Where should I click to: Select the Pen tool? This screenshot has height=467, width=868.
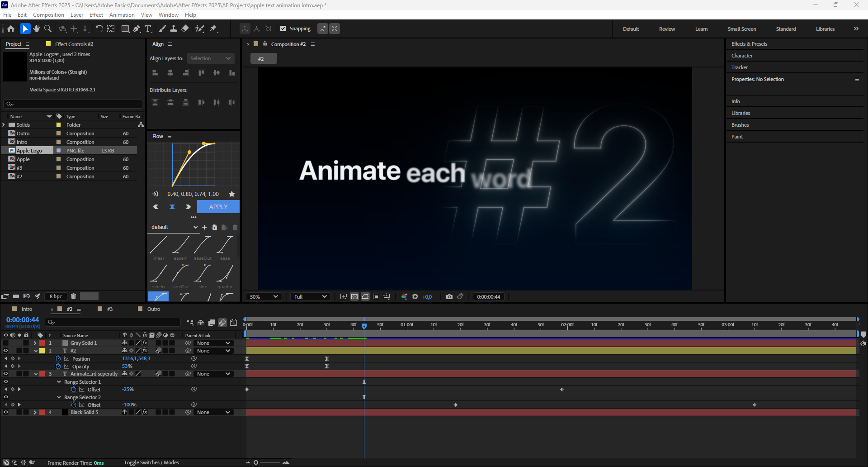(x=137, y=29)
